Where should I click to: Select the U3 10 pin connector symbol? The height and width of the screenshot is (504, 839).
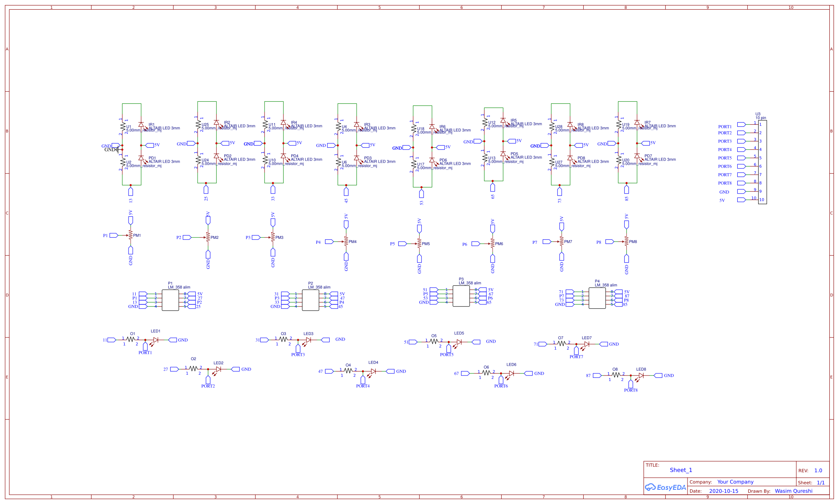point(762,161)
